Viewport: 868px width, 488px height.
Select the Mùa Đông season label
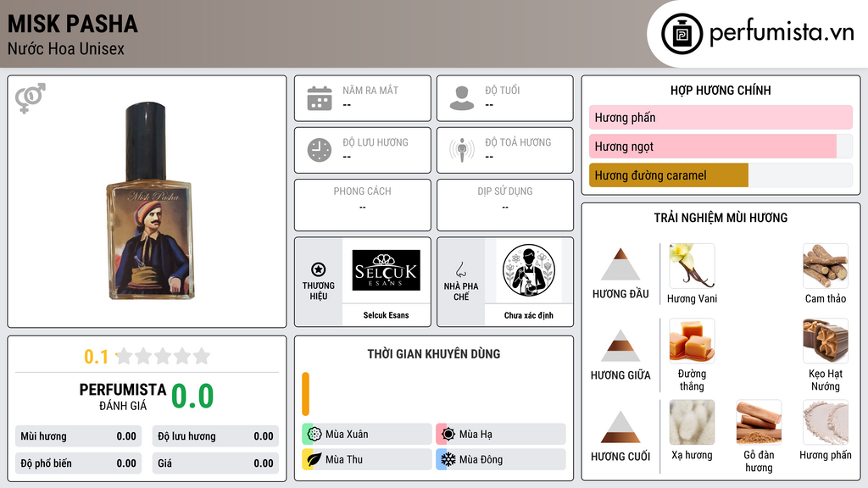click(481, 459)
